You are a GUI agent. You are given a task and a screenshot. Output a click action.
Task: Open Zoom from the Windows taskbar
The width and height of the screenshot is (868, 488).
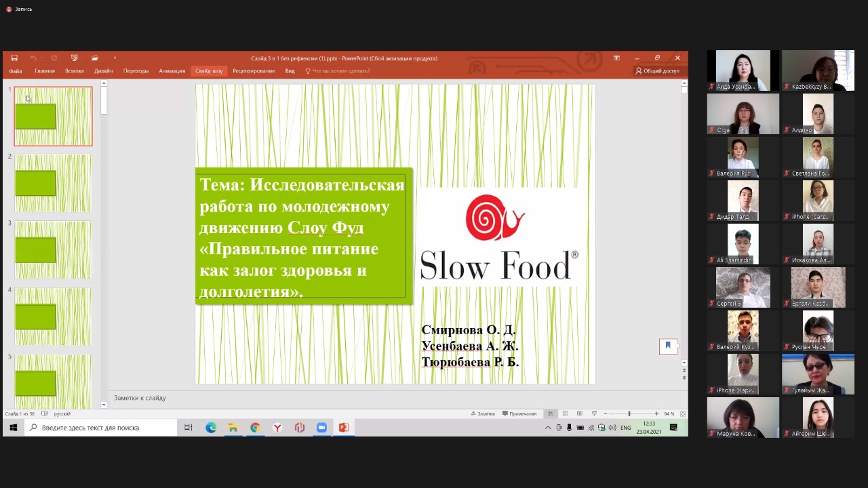click(x=321, y=428)
